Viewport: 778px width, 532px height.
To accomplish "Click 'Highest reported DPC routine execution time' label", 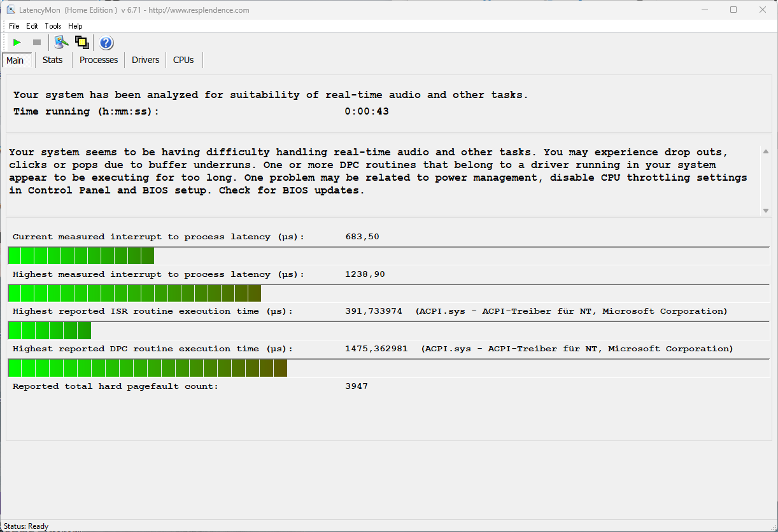I will [x=153, y=349].
